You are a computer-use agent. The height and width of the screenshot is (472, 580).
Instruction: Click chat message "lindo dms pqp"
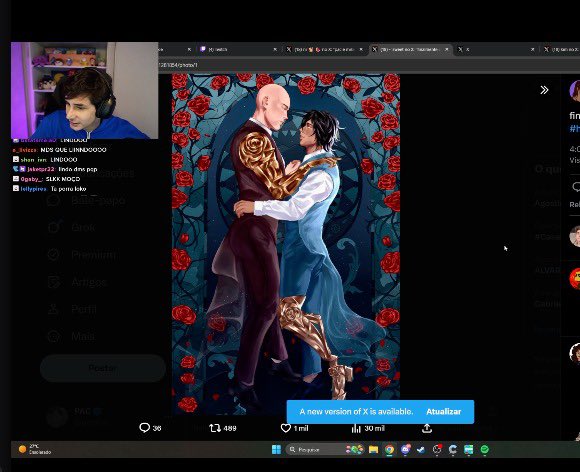(78, 169)
